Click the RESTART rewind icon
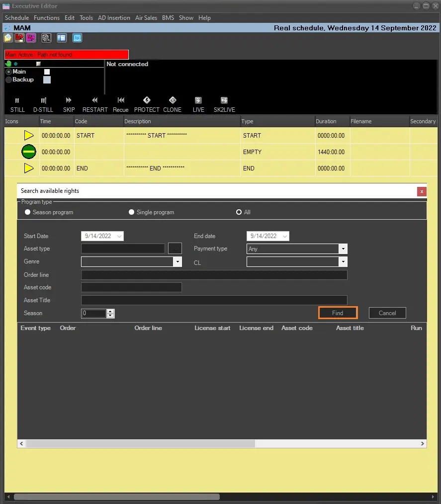441x504 pixels. [x=95, y=100]
